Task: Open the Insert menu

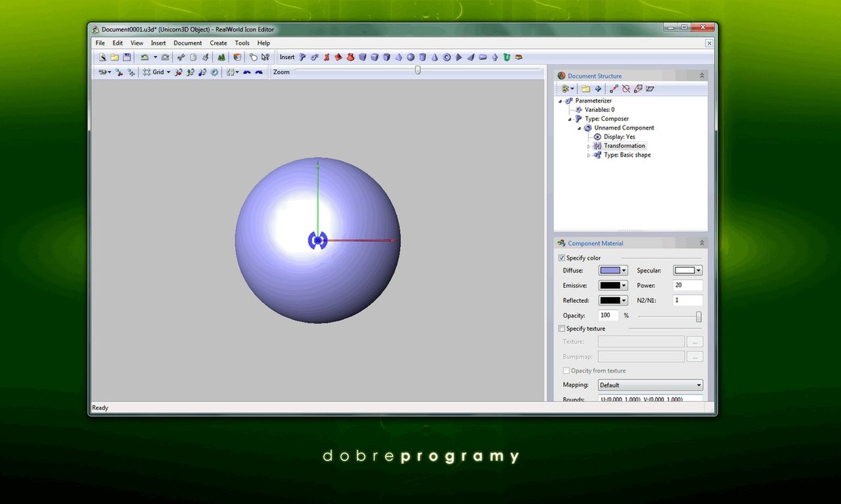Action: pyautogui.click(x=158, y=43)
